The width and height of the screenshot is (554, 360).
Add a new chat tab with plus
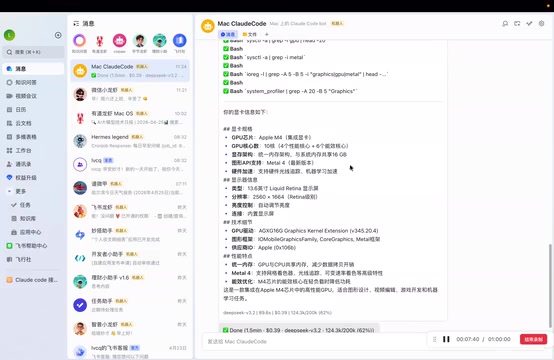pyautogui.click(x=267, y=34)
